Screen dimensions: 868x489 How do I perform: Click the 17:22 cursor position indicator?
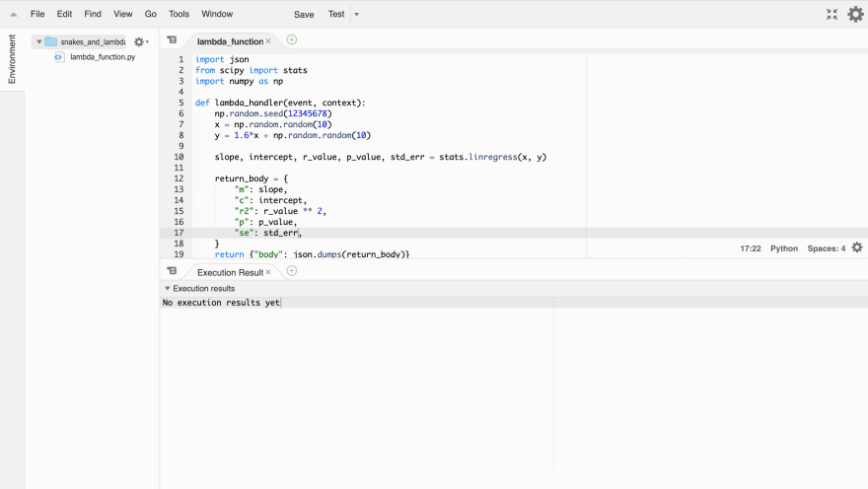click(x=750, y=248)
